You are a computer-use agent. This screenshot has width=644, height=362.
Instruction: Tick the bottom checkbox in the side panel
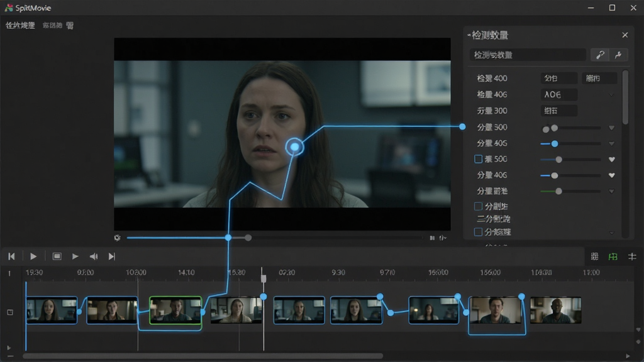(478, 232)
